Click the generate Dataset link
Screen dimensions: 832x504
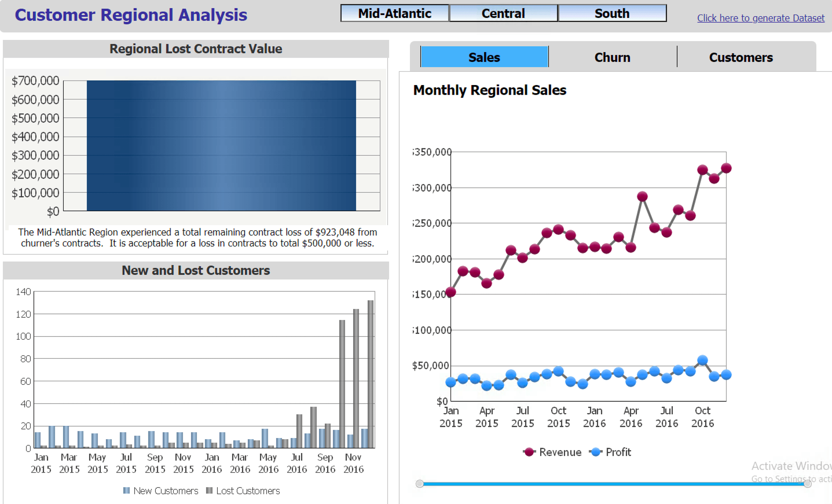(x=760, y=18)
